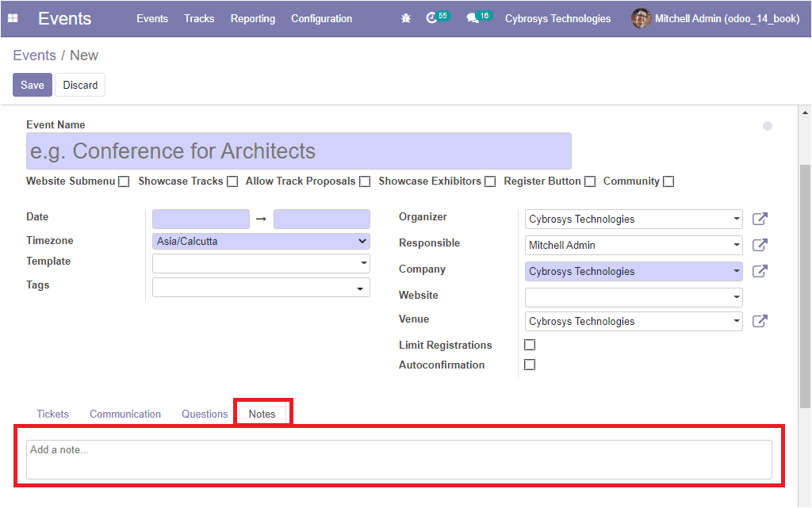The image size is (812, 508).
Task: Click the Event Name input field
Action: [298, 151]
